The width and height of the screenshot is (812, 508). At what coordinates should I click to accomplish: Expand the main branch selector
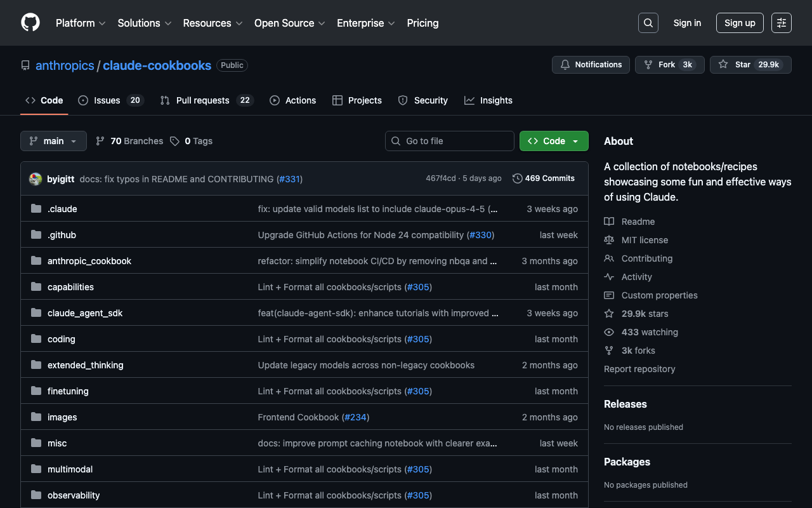(x=53, y=141)
